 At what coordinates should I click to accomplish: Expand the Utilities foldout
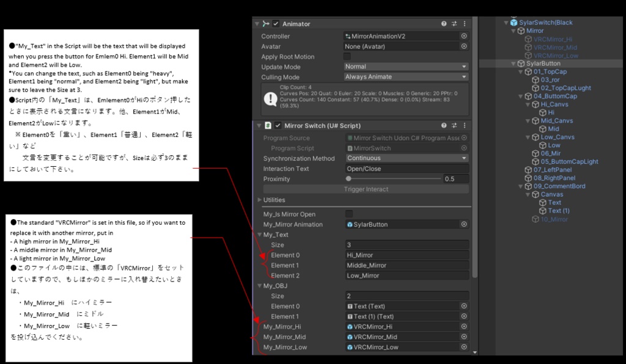pos(259,200)
